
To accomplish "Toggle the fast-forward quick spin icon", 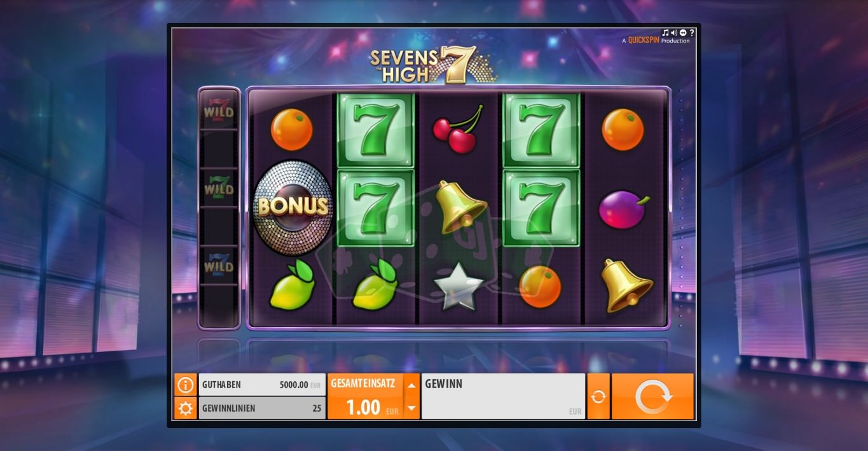I will coord(683,33).
